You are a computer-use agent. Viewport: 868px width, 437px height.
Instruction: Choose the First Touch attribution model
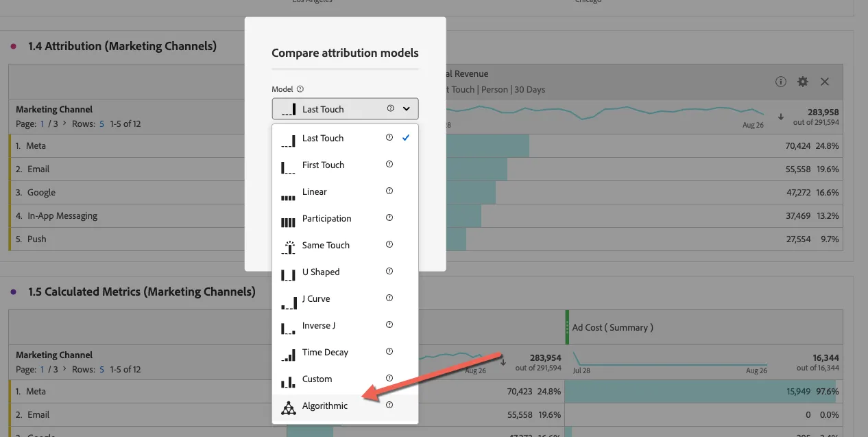point(345,165)
